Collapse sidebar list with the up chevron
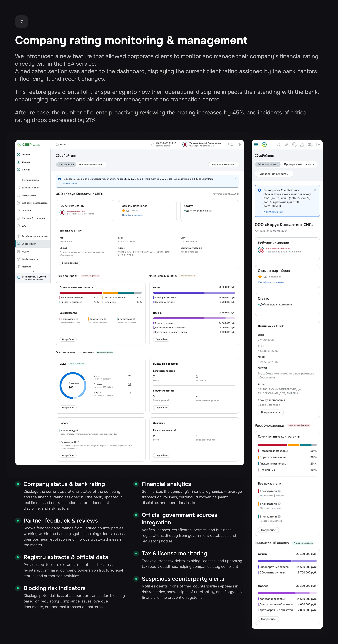Screen dimensions: 338x644 pyautogui.click(x=33, y=271)
